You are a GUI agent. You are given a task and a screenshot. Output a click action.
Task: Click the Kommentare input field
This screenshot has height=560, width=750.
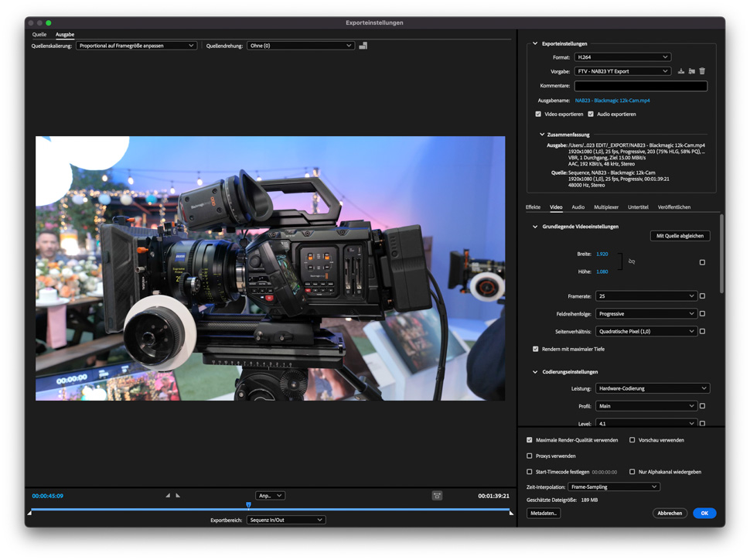640,86
